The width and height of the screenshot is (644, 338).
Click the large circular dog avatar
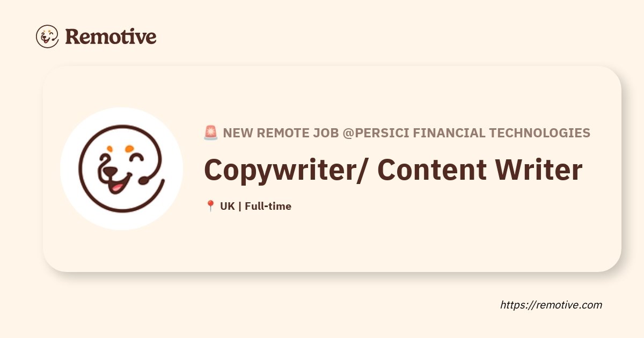coord(121,168)
